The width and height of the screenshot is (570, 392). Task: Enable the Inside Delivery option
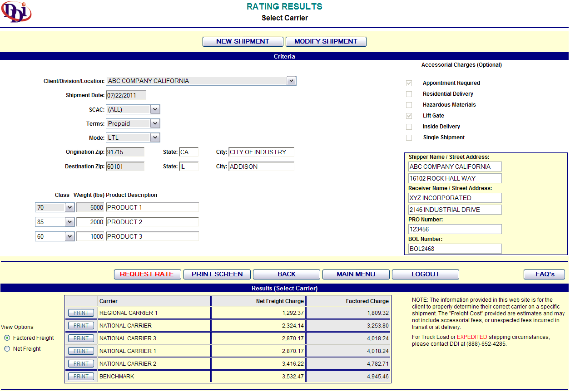(409, 127)
